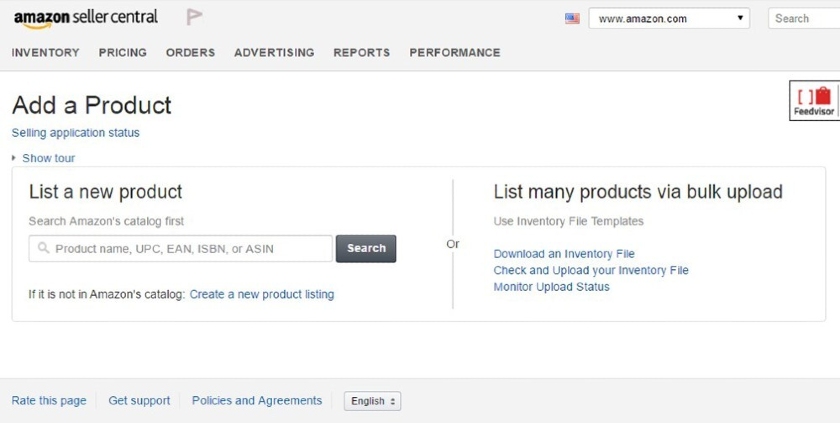Open the English language selector

tap(373, 401)
